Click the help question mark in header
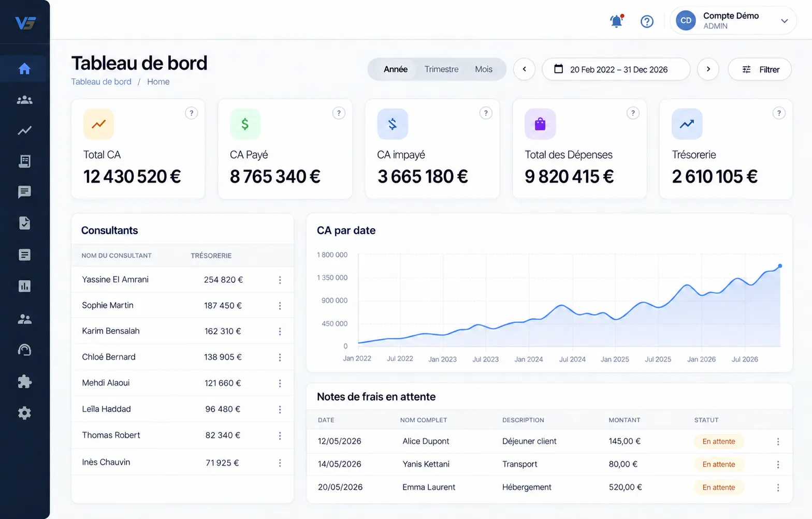812x519 pixels. pyautogui.click(x=647, y=21)
